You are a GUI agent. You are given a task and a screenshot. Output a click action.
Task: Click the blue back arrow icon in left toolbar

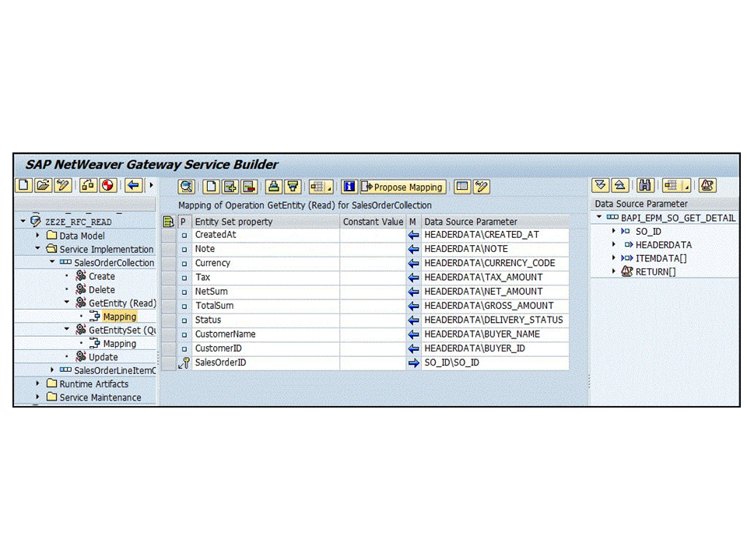(133, 186)
